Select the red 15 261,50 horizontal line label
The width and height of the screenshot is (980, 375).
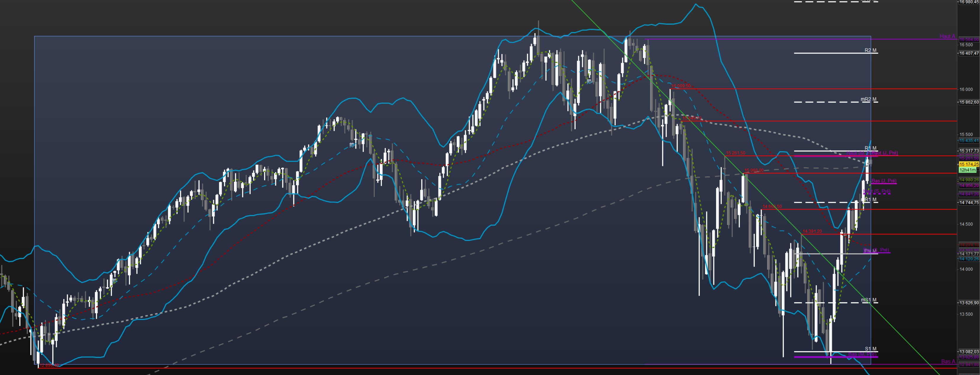[x=736, y=153]
